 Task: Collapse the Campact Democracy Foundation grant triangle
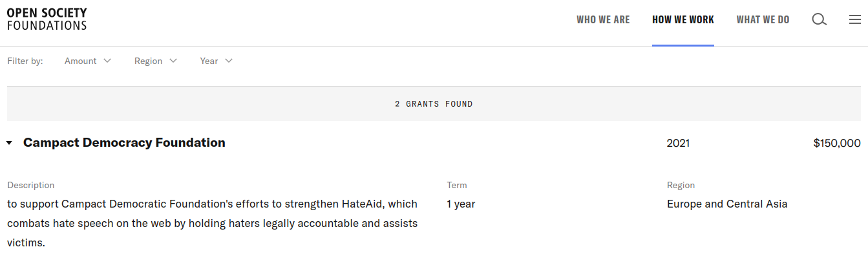click(9, 143)
